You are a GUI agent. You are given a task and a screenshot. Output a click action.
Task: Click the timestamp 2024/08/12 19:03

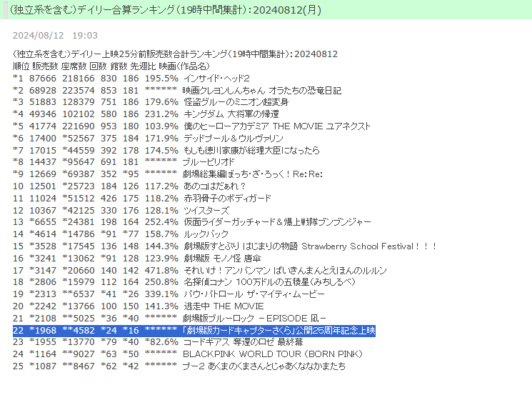[55, 35]
